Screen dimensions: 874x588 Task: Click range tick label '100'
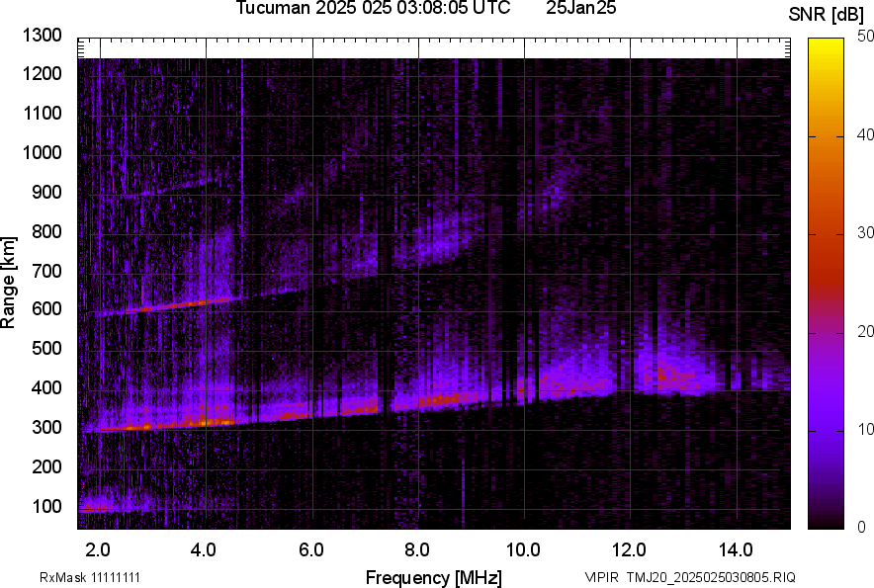coord(46,506)
